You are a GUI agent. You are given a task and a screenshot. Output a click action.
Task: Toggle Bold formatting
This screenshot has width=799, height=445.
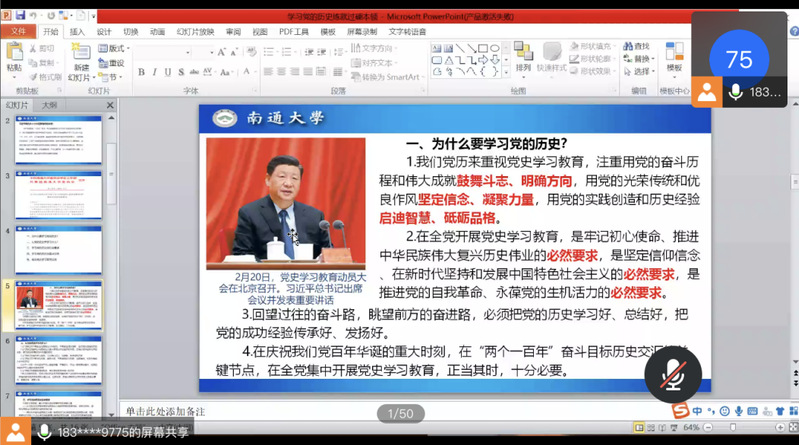coord(141,72)
